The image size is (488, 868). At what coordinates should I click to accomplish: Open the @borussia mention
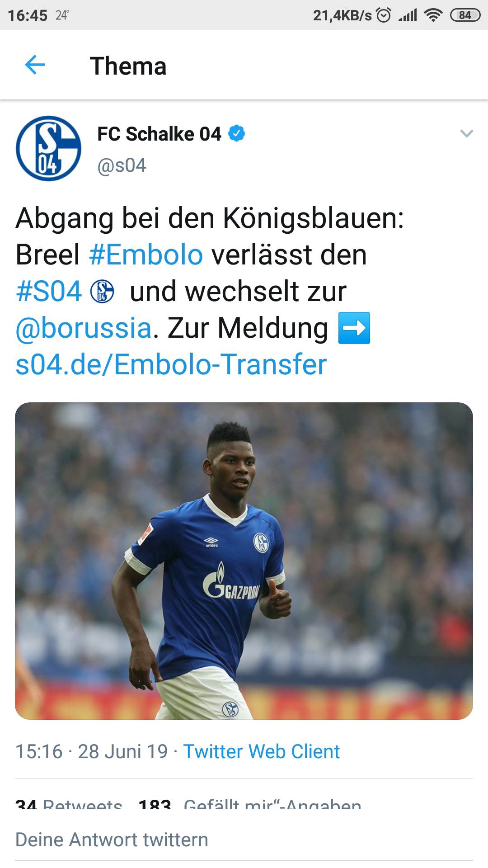point(84,328)
